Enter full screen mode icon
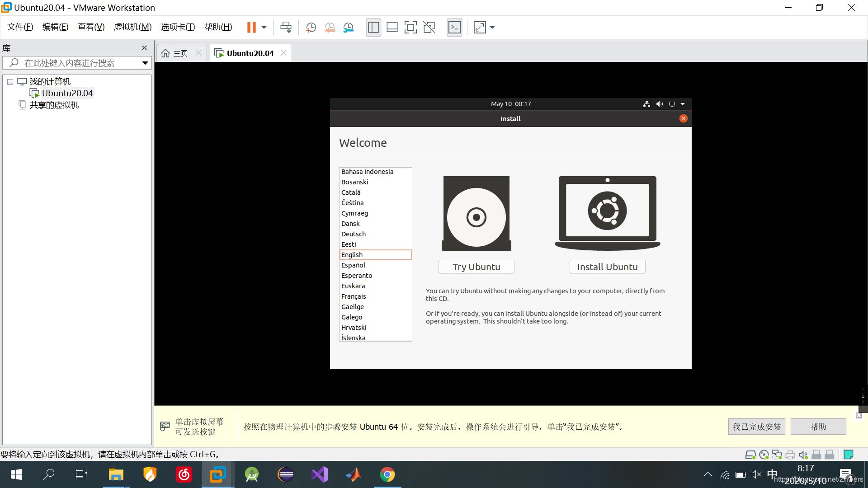The width and height of the screenshot is (868, 488). tap(410, 28)
